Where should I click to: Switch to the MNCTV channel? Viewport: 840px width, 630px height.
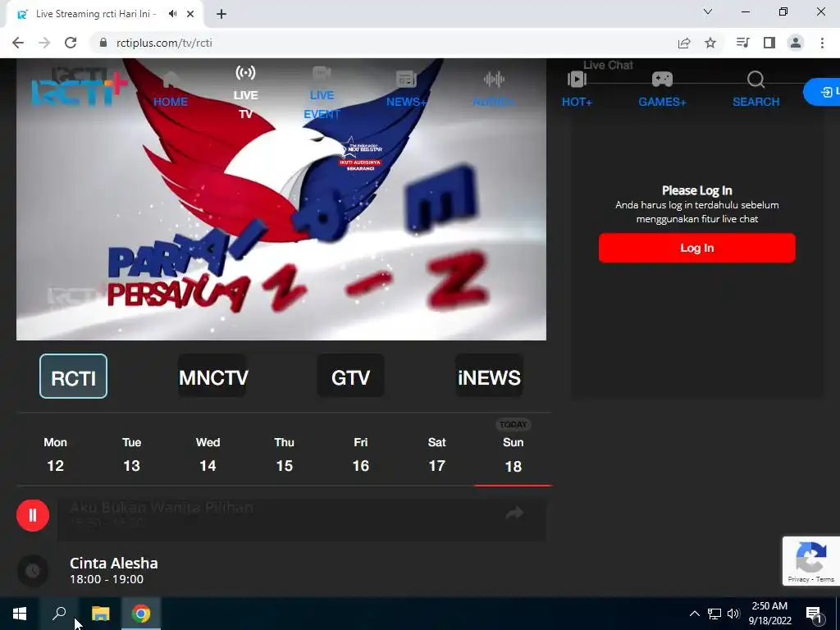pyautogui.click(x=212, y=377)
